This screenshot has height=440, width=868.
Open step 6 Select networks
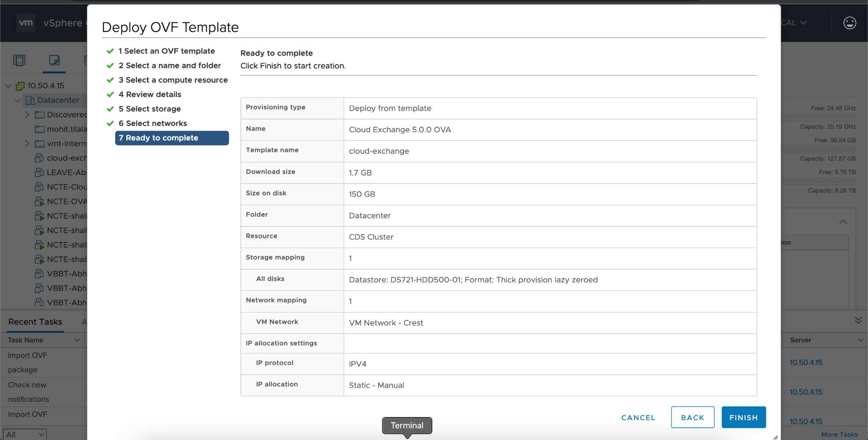tap(153, 123)
